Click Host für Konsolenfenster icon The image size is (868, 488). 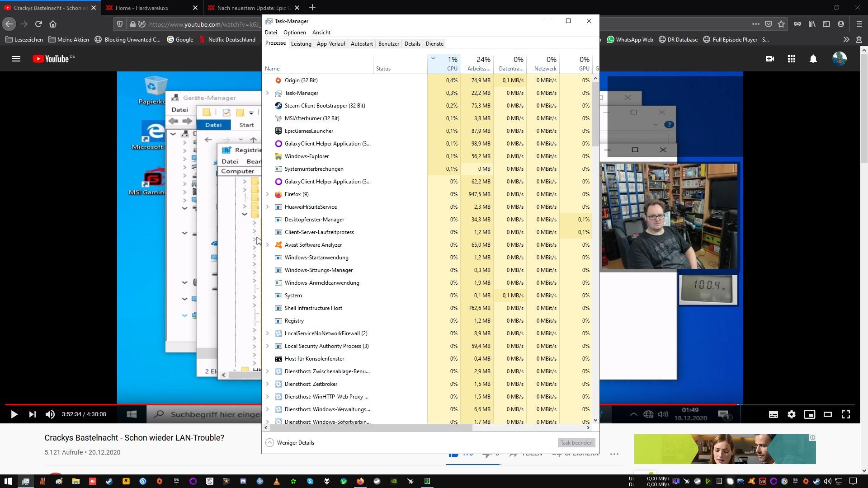click(x=278, y=359)
